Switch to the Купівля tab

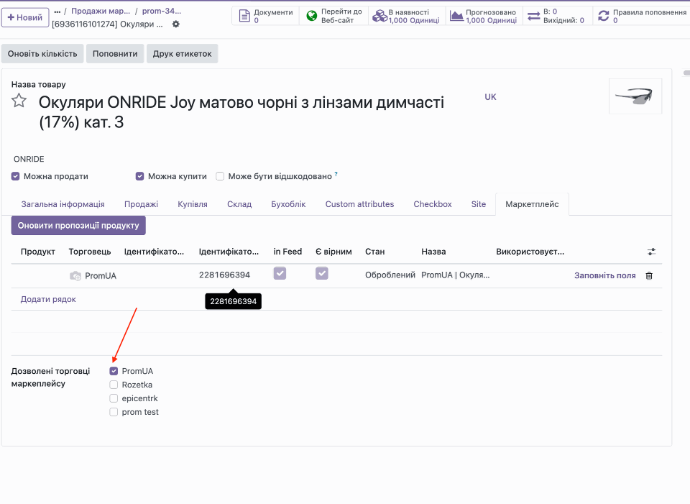(x=192, y=204)
